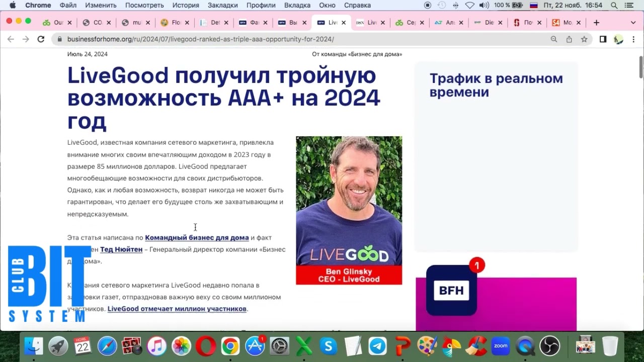The height and width of the screenshot is (362, 644).
Task: Click the page vertical scrollbar thumb
Action: point(641,67)
